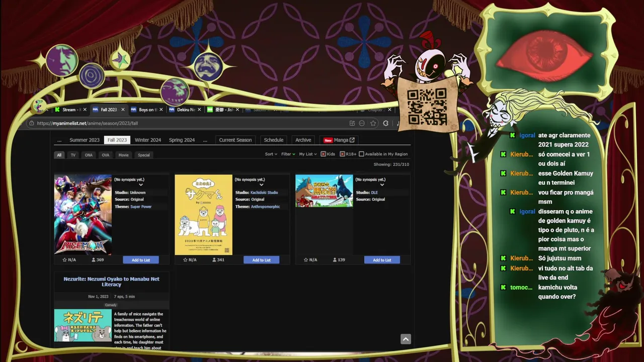This screenshot has width=644, height=362.
Task: Close the Dekiru Ne... browser tab
Action: point(199,110)
